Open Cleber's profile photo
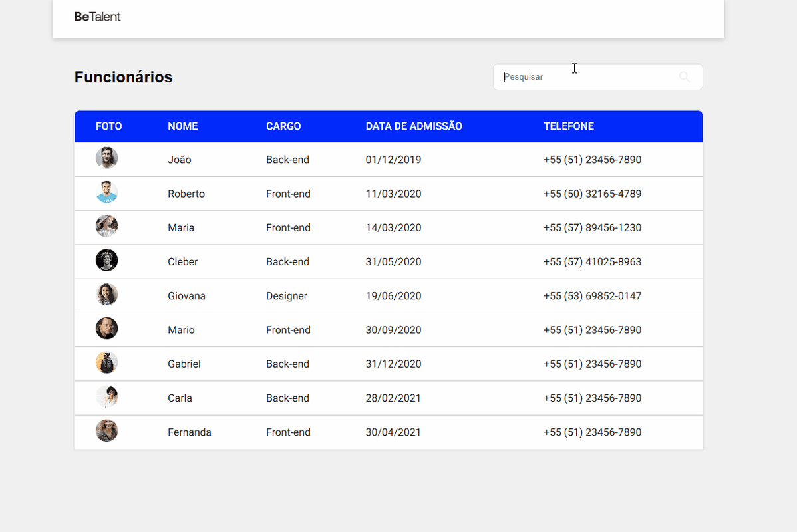The image size is (797, 532). [106, 260]
